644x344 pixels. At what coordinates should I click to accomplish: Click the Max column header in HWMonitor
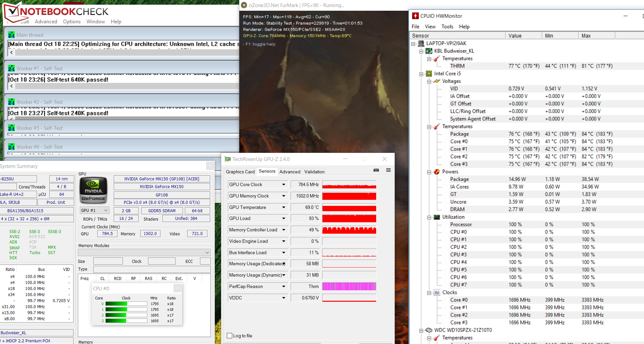(x=597, y=36)
